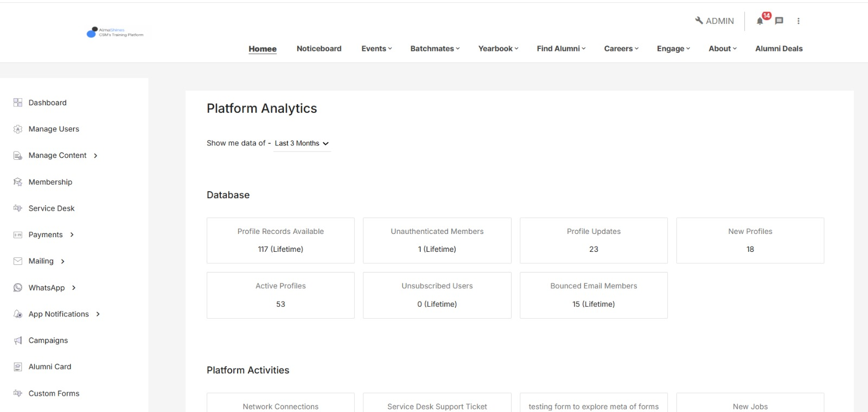This screenshot has height=412, width=868.
Task: Click the Network Connections card
Action: coord(280,403)
